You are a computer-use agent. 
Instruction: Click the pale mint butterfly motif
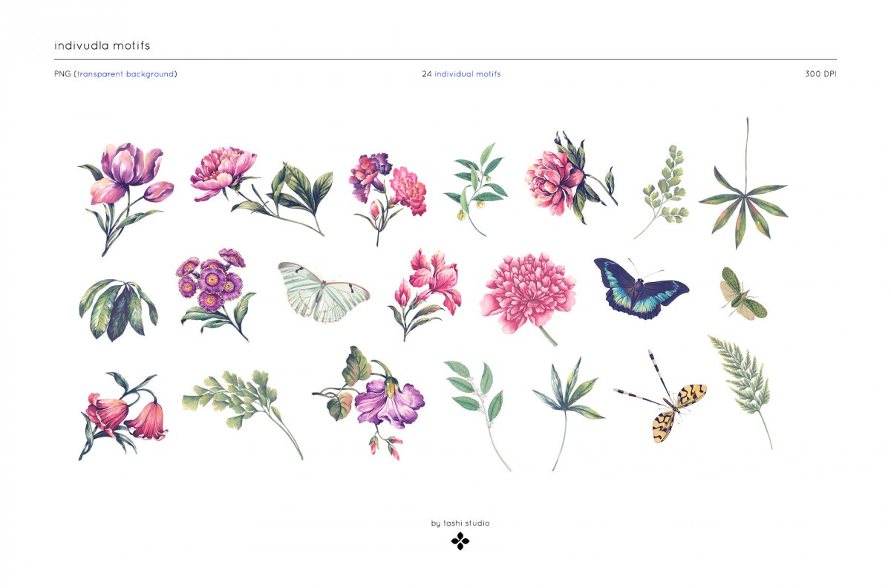tap(323, 292)
